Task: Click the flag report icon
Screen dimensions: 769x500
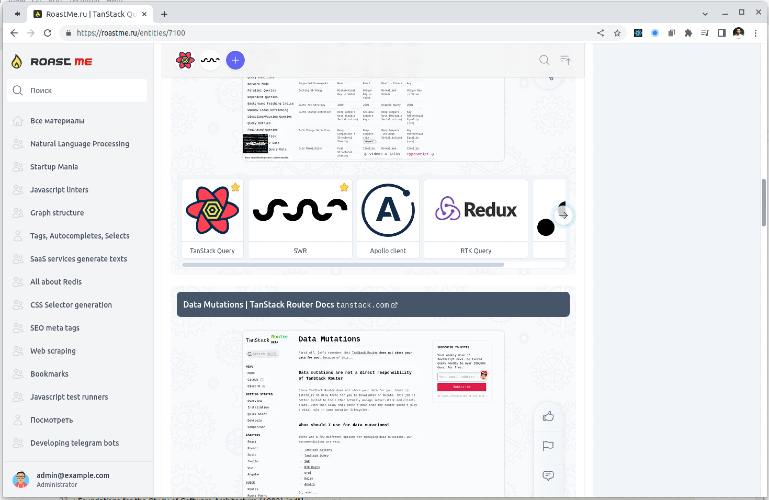Action: pyautogui.click(x=548, y=446)
